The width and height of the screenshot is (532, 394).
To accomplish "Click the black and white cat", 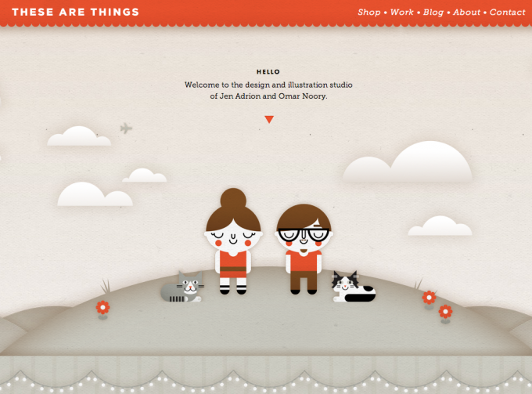I will (354, 287).
